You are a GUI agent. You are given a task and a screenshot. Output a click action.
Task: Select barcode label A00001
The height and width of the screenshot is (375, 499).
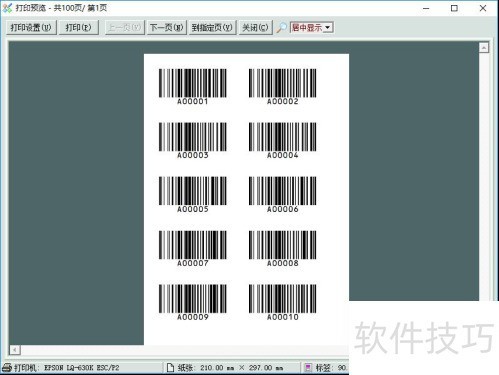coord(193,87)
